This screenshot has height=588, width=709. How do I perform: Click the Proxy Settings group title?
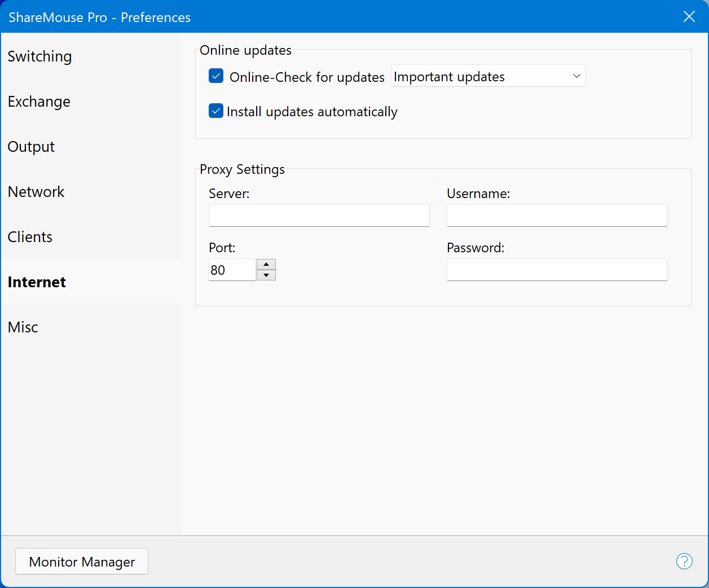pyautogui.click(x=242, y=169)
